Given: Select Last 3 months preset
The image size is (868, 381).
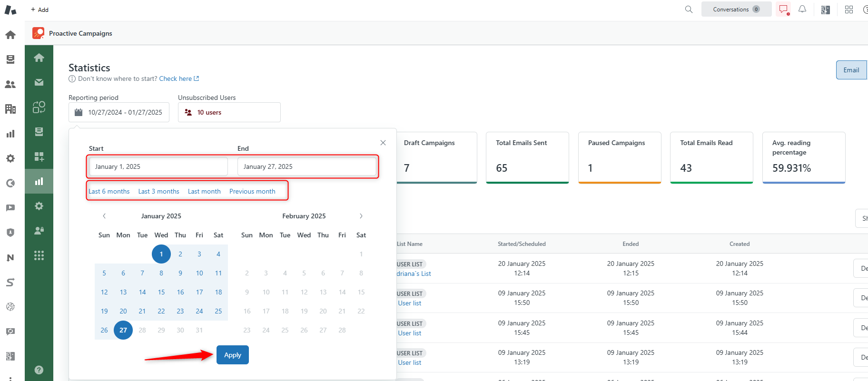Looking at the screenshot, I should [x=158, y=191].
